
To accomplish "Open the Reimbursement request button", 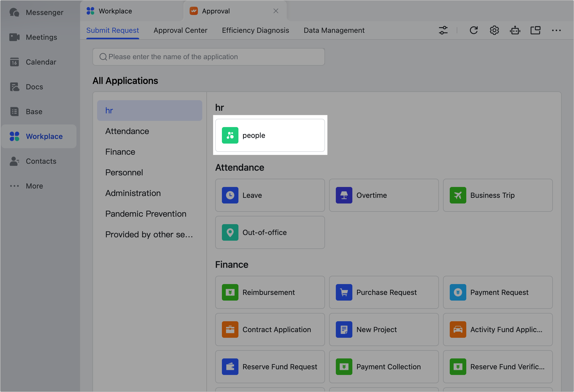I will pos(270,292).
